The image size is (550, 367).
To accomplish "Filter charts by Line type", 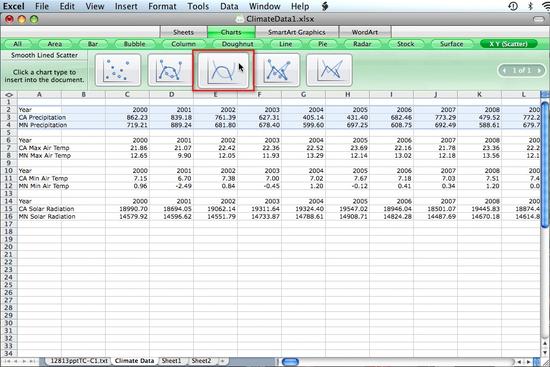I will point(286,44).
